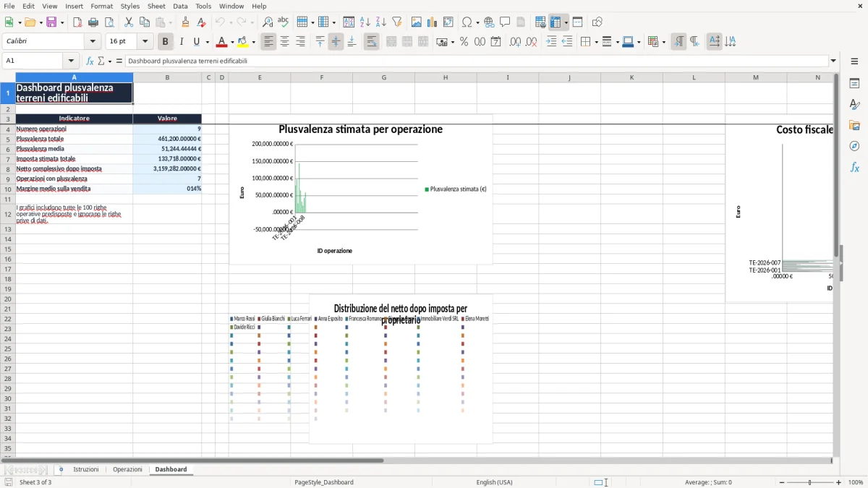This screenshot has width=868, height=488.
Task: Click the Clear Direct Formatting icon
Action: [x=202, y=22]
